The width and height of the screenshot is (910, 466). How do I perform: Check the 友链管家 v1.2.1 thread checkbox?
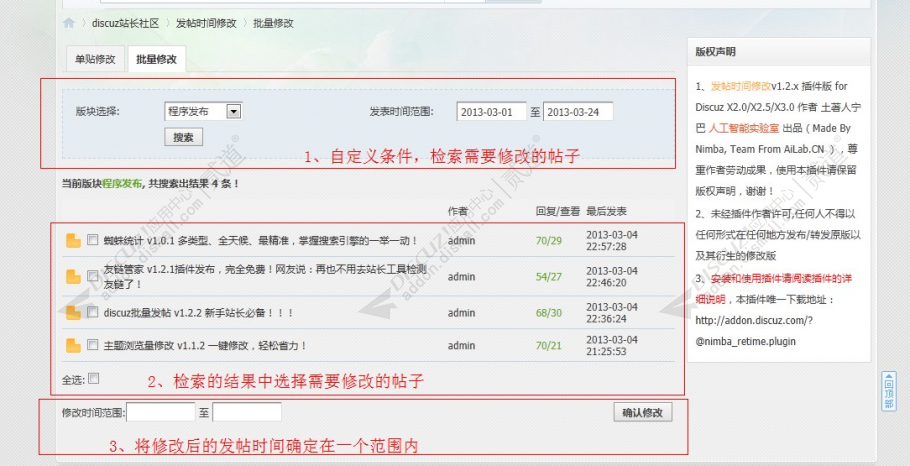click(93, 276)
